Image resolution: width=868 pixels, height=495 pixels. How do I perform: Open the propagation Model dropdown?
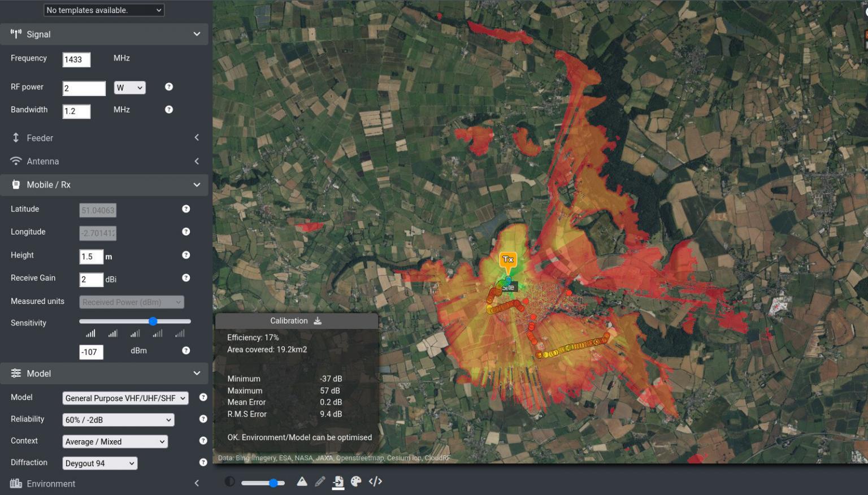(125, 398)
